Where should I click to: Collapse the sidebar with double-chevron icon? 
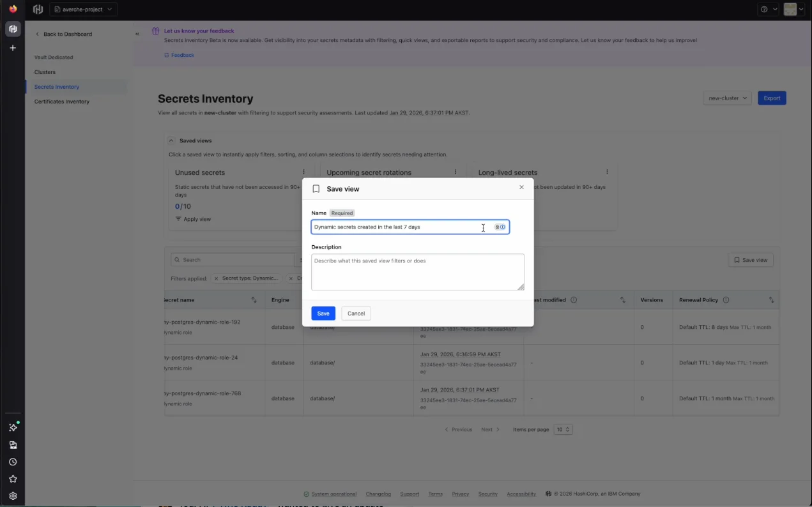pos(137,34)
